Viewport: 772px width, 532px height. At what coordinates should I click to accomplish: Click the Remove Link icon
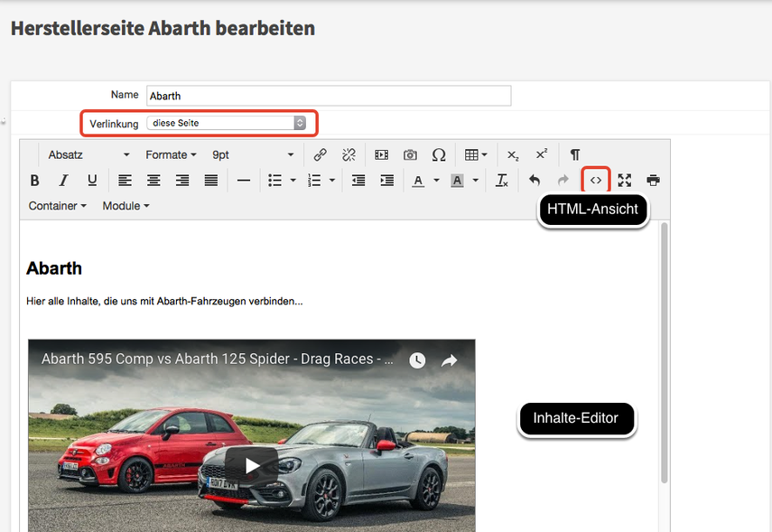point(348,154)
